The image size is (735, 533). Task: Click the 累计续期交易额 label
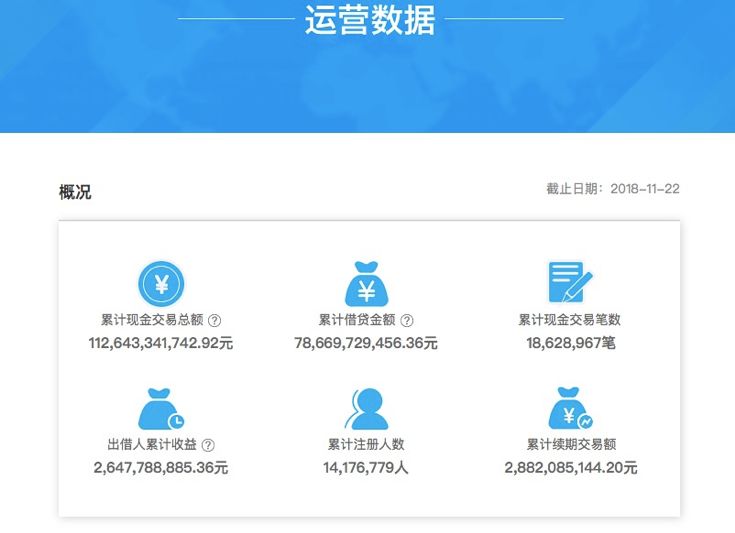(x=571, y=444)
